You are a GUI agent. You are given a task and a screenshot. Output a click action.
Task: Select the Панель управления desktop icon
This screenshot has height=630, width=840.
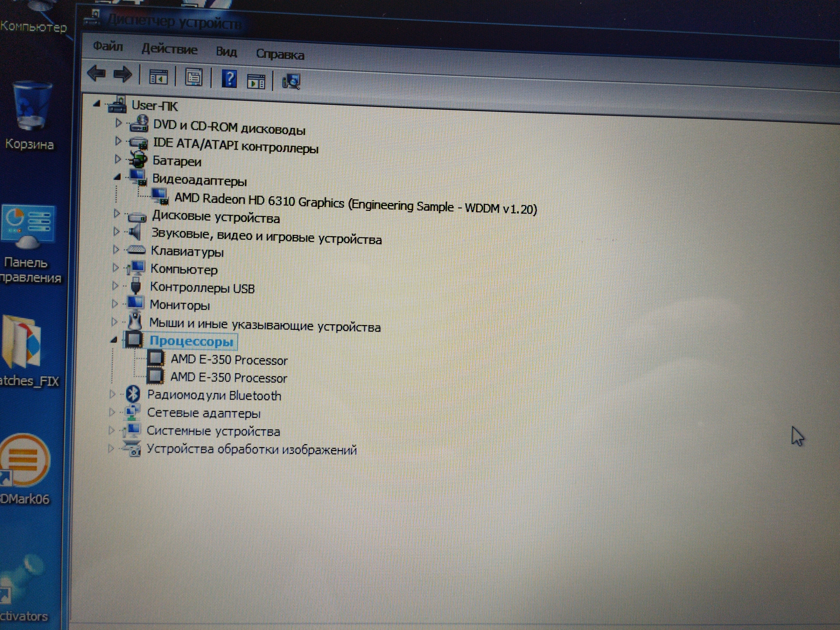pyautogui.click(x=27, y=227)
